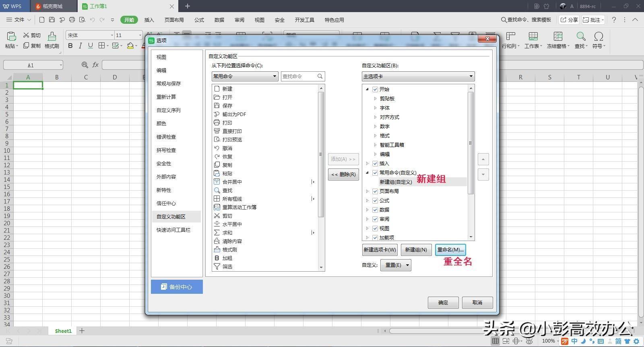This screenshot has width=644, height=347.
Task: Expand the 字体 group in tree
Action: click(375, 108)
